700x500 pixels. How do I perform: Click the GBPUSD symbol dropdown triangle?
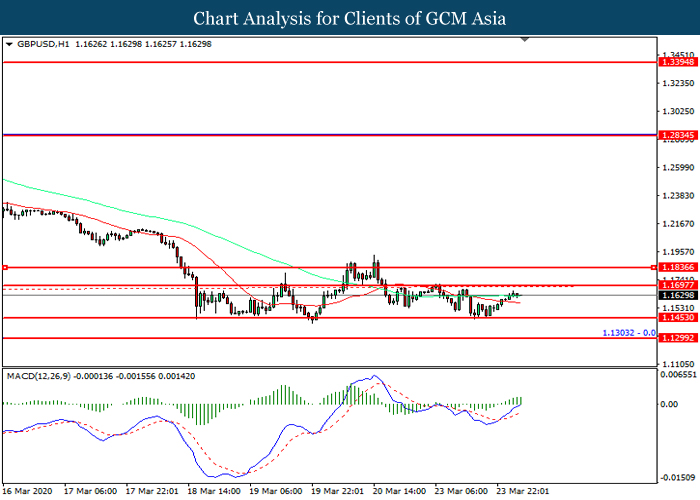coord(9,45)
